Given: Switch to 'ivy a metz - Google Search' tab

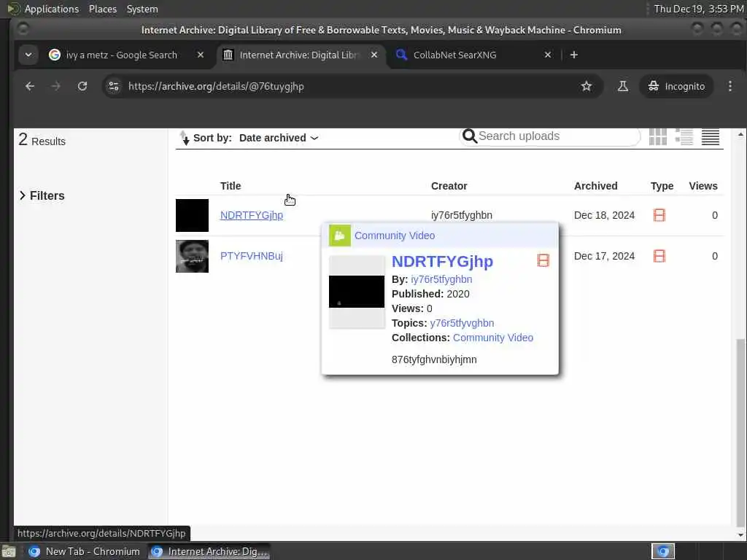Looking at the screenshot, I should [122, 55].
